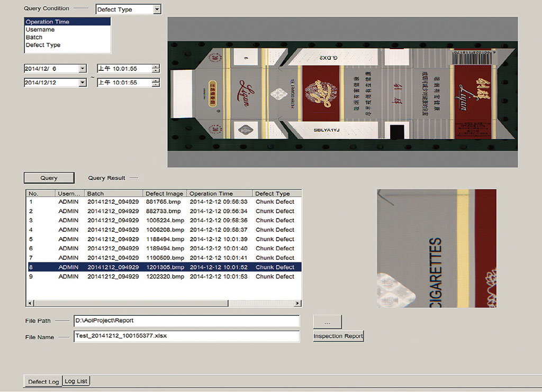The height and width of the screenshot is (392, 542).
Task: Expand the end date 2014/12/12 dropdown
Action: point(83,83)
